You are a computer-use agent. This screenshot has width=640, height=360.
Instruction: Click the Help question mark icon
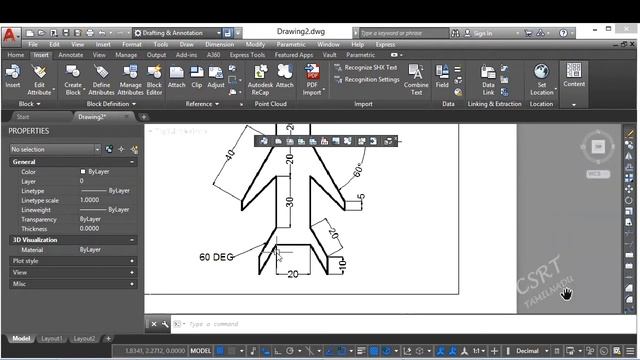563,33
